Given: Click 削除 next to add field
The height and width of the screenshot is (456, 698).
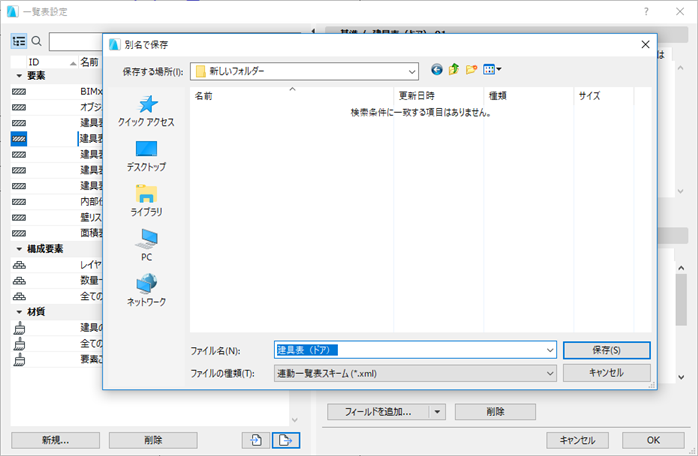Looking at the screenshot, I should 495,412.
